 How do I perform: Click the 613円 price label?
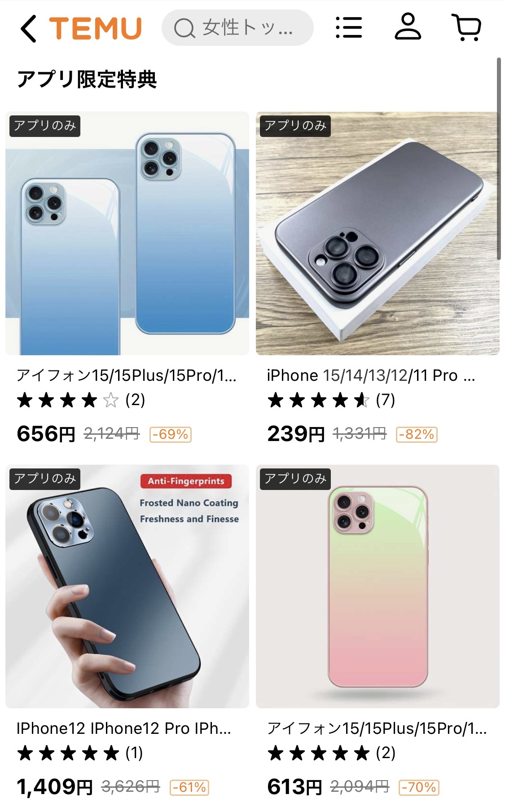click(295, 787)
